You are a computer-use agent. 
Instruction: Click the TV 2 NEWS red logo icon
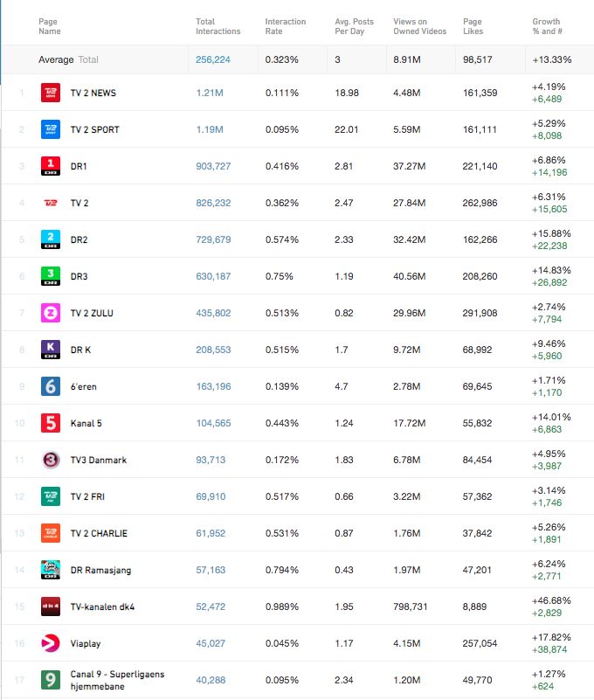(x=51, y=93)
